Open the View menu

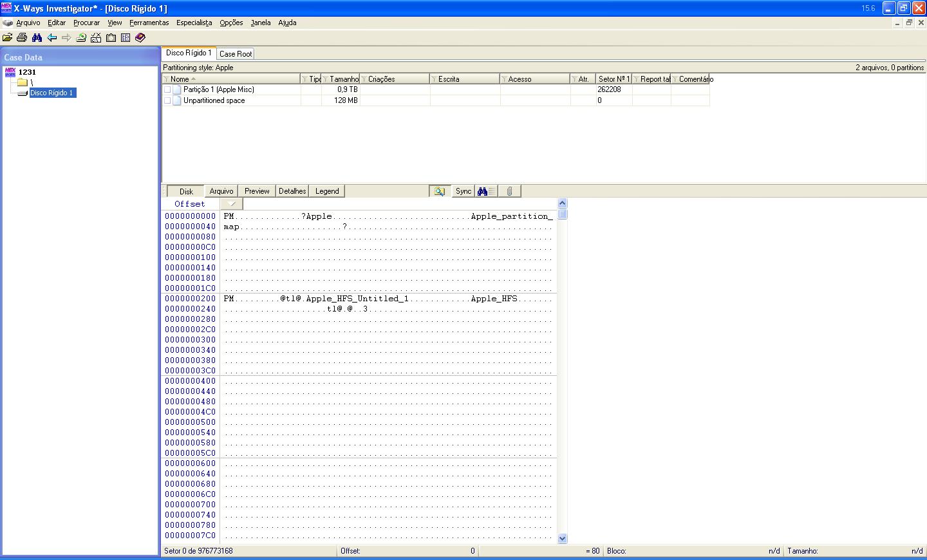[115, 23]
